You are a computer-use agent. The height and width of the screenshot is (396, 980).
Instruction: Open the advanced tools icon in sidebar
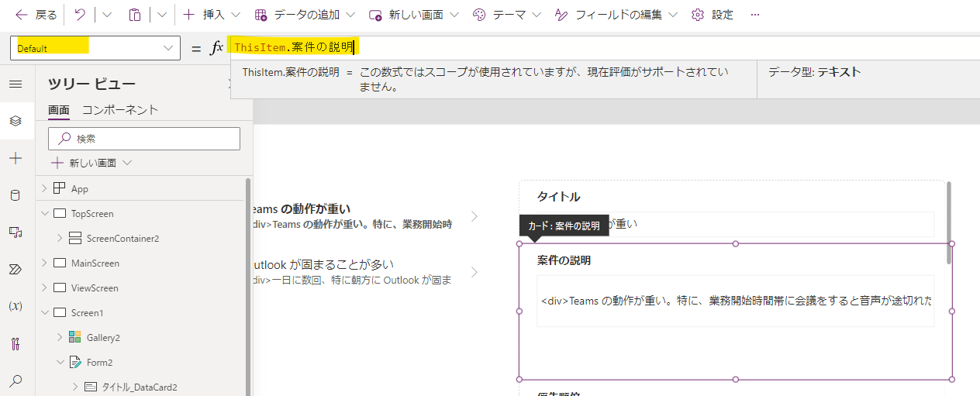pos(16,343)
